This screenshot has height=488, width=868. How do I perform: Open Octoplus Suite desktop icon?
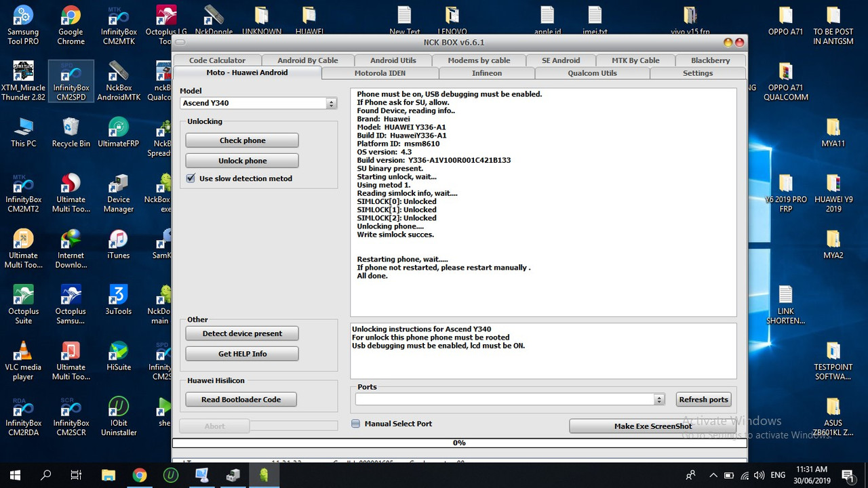pyautogui.click(x=23, y=305)
